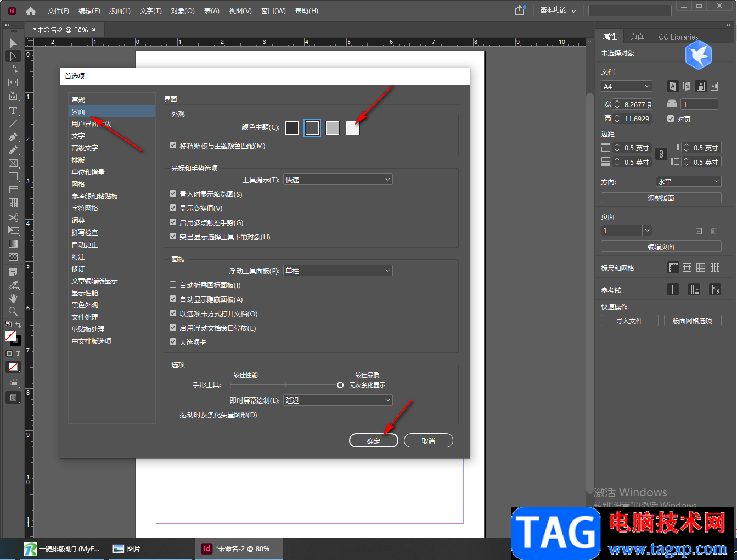
Task: Select the Rectangle tool
Action: [x=13, y=176]
